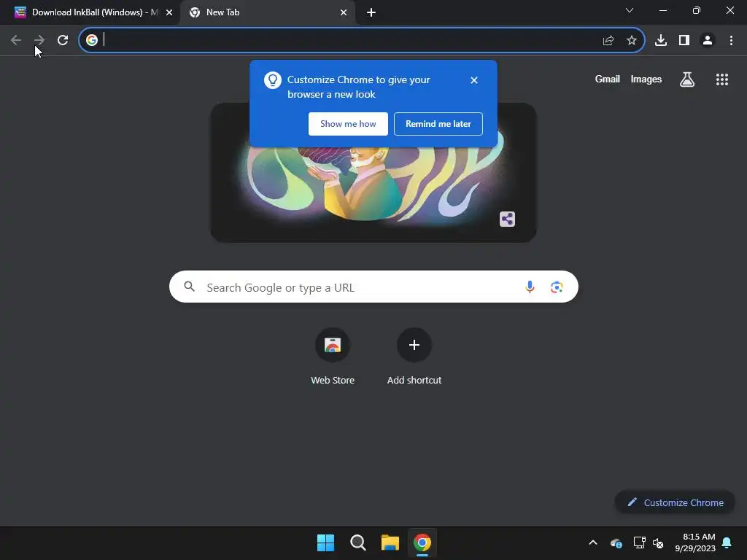Screen dimensions: 747x560
Task: Click the Google icon in the address bar
Action: [x=91, y=40]
